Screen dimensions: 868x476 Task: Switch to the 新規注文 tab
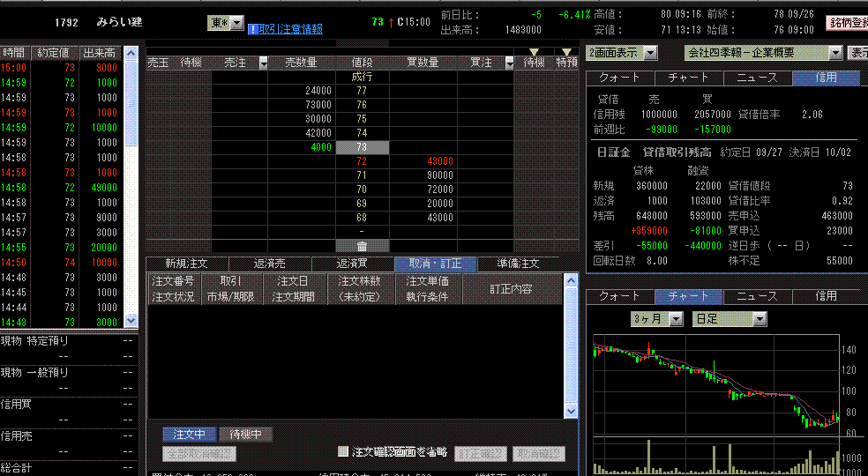pyautogui.click(x=186, y=264)
